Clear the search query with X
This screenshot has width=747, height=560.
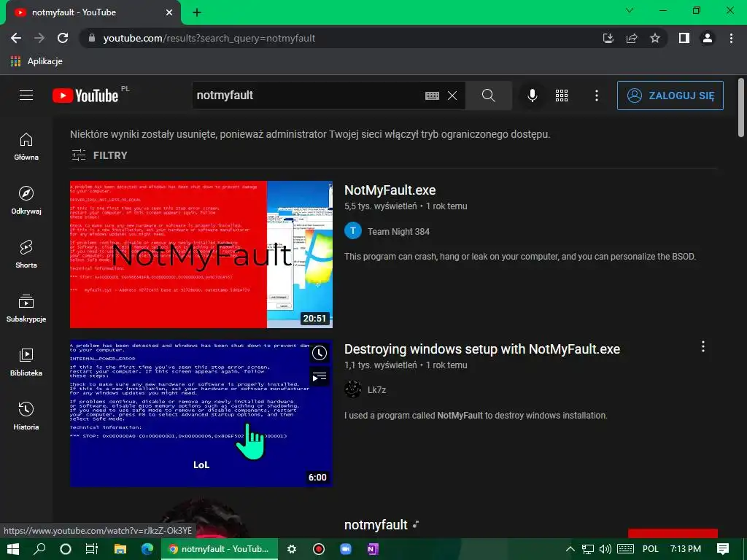(452, 96)
